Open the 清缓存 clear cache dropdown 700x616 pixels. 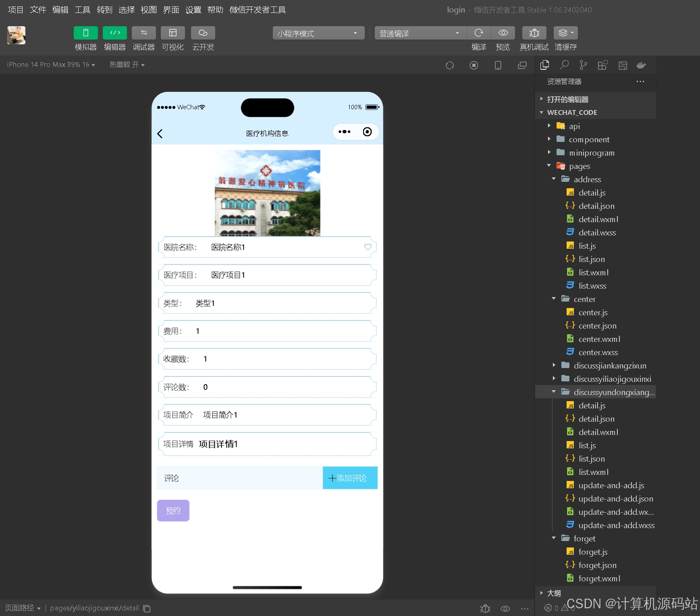coord(566,33)
